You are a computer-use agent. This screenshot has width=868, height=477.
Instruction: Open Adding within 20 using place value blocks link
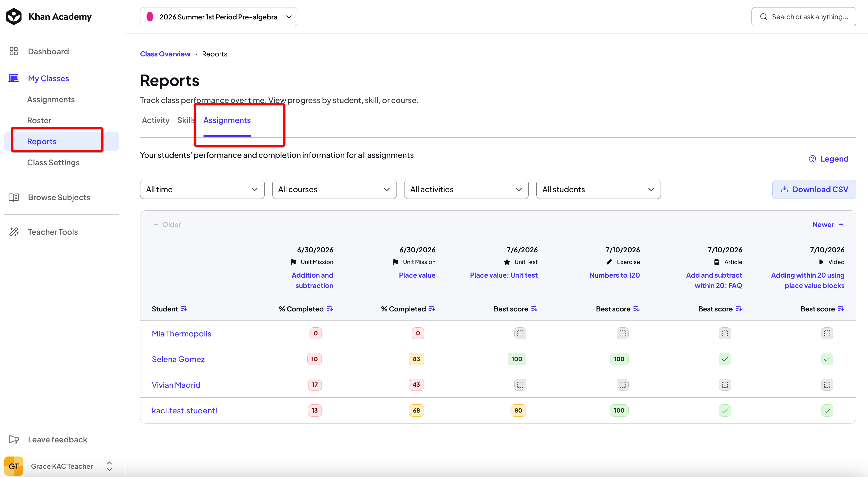[808, 280]
